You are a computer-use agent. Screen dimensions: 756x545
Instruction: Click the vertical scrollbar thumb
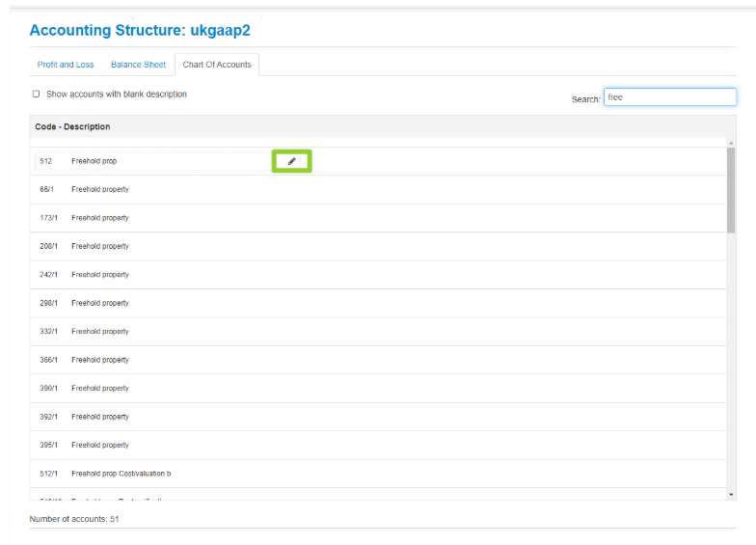[x=730, y=189]
